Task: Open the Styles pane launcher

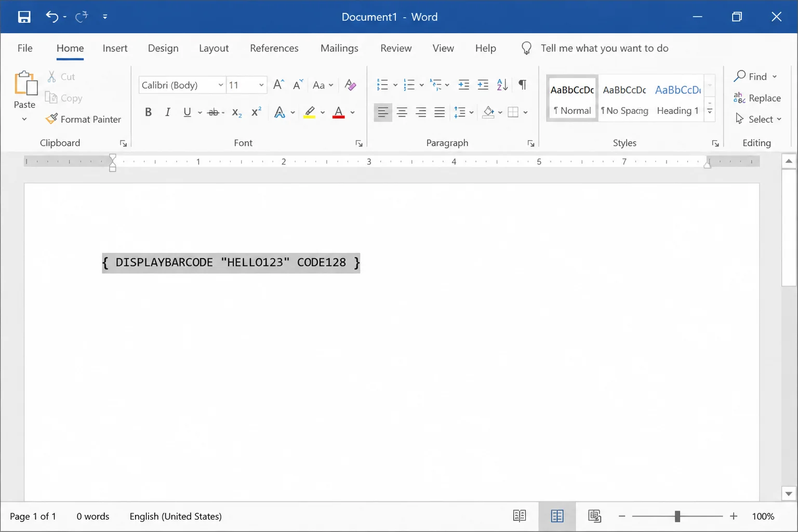Action: coord(715,143)
